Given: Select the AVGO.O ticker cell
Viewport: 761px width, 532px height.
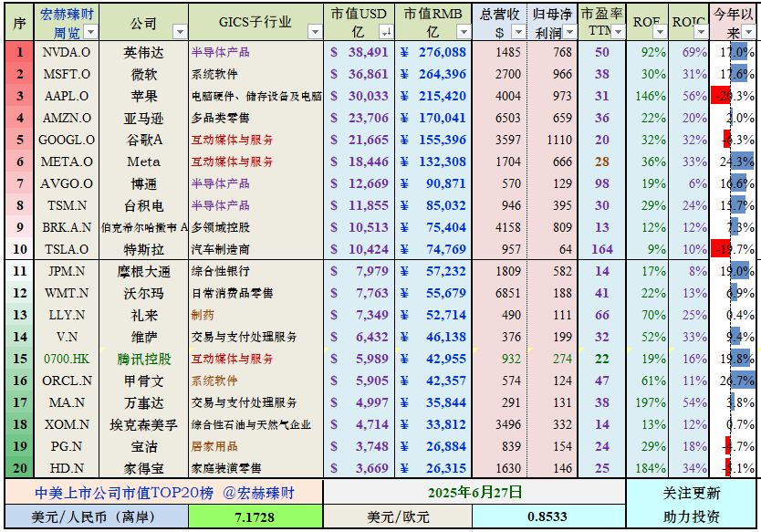Looking at the screenshot, I should click(67, 183).
